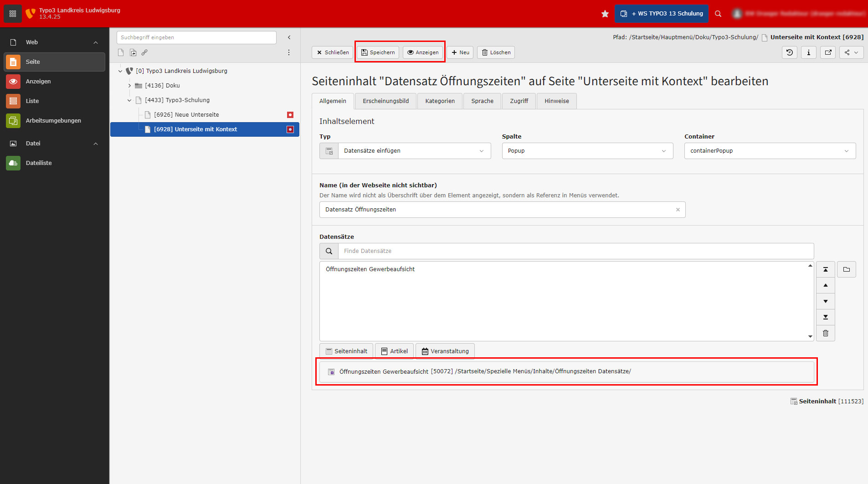The height and width of the screenshot is (484, 868).
Task: Collapse the Typo3-Schulung tree node
Action: coord(129,100)
